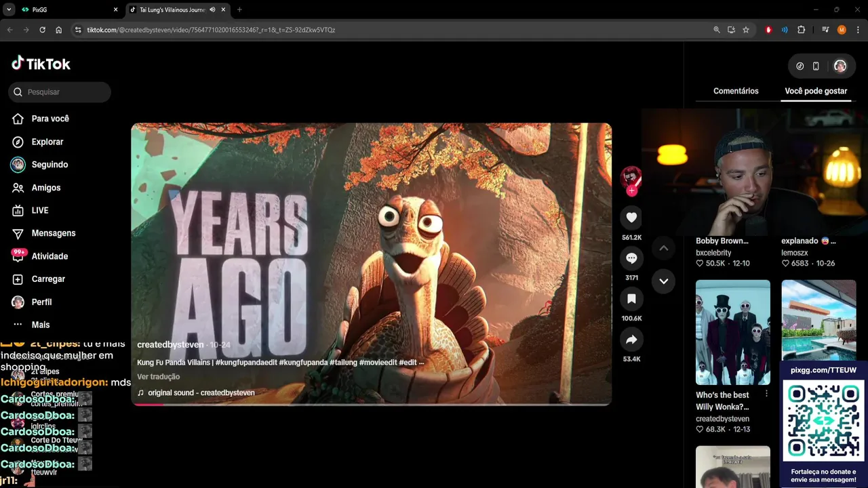Open the media control icon
This screenshot has width=868, height=488.
pyautogui.click(x=825, y=30)
